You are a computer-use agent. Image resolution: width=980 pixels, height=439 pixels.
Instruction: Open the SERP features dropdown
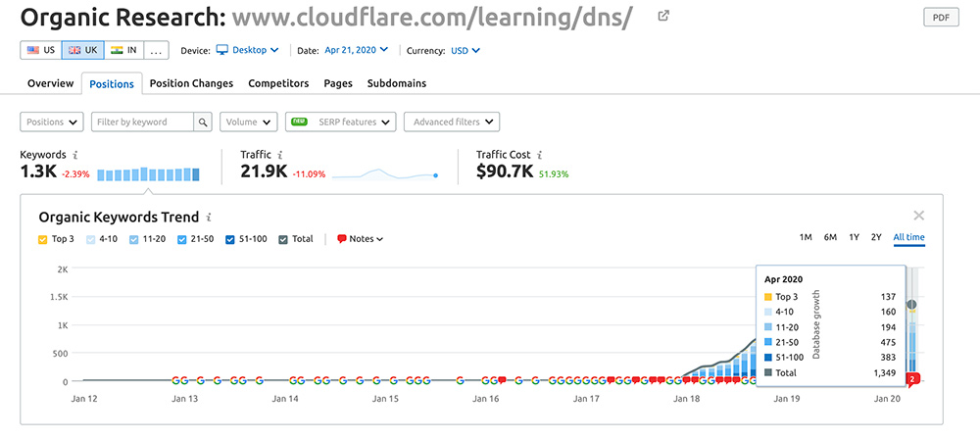coord(341,122)
